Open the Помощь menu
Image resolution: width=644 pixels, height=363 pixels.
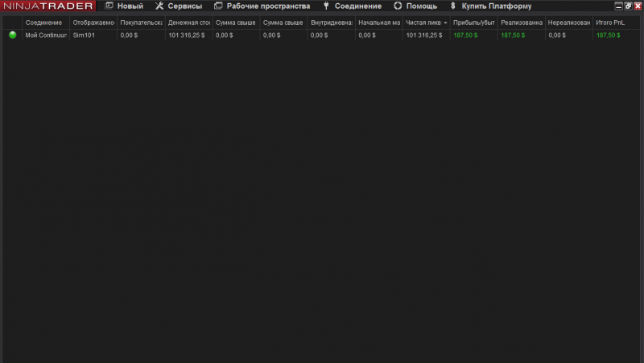(x=421, y=6)
